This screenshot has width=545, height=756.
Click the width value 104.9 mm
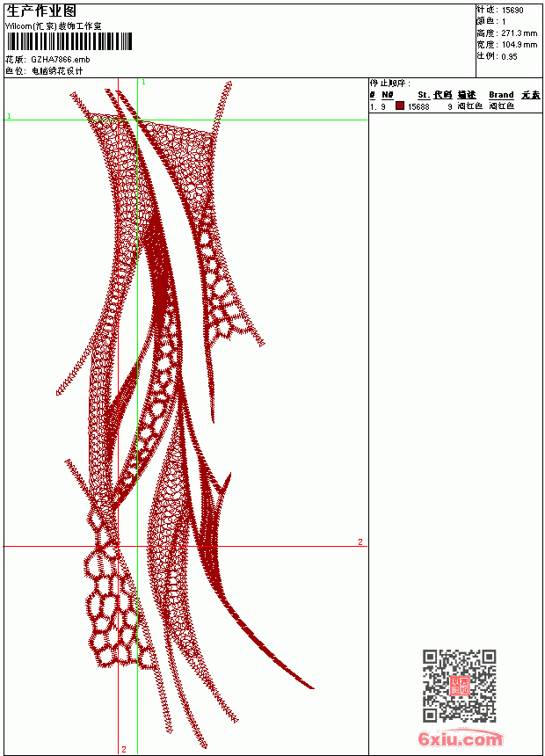(x=519, y=45)
